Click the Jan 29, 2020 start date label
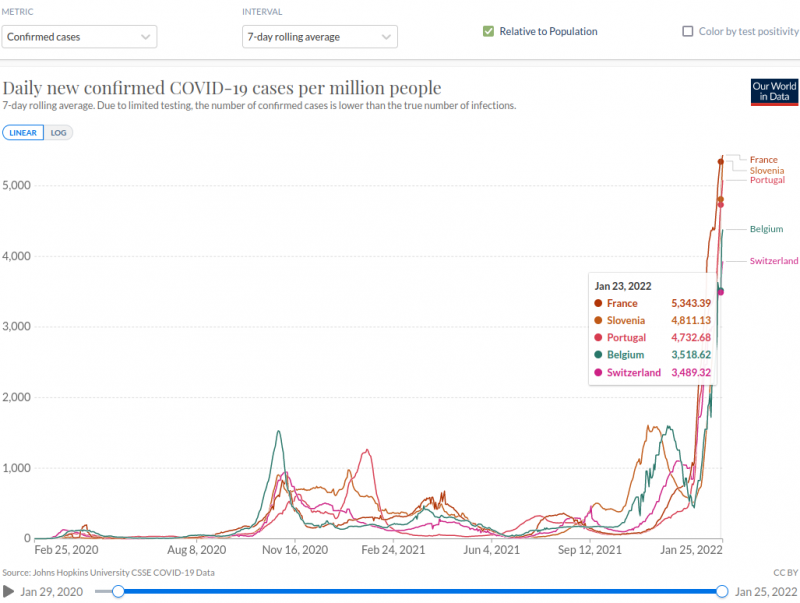The height and width of the screenshot is (603, 800). [x=53, y=592]
